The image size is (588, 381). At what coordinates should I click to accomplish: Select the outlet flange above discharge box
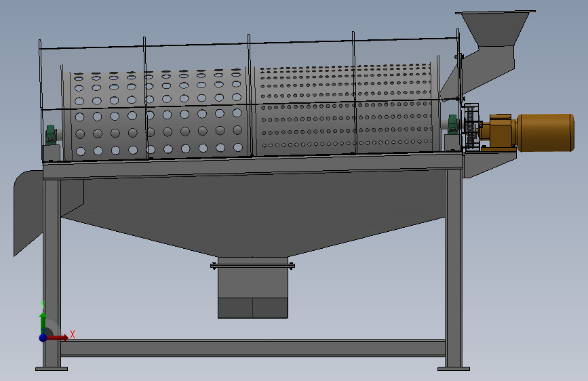point(253,266)
